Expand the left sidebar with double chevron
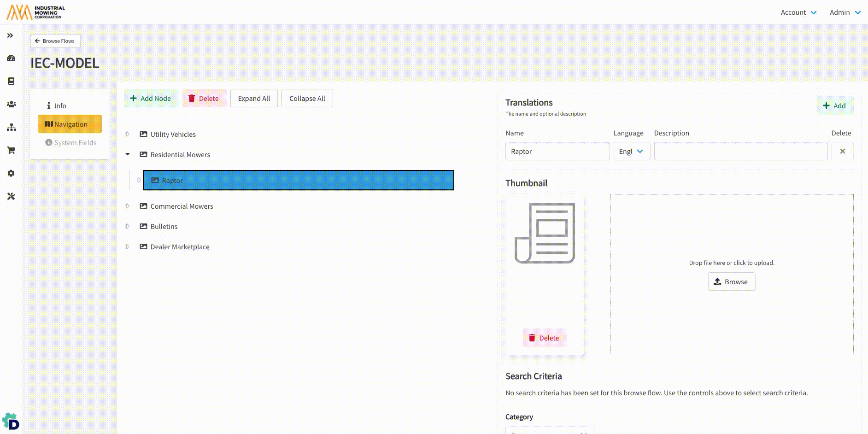 pyautogui.click(x=10, y=35)
